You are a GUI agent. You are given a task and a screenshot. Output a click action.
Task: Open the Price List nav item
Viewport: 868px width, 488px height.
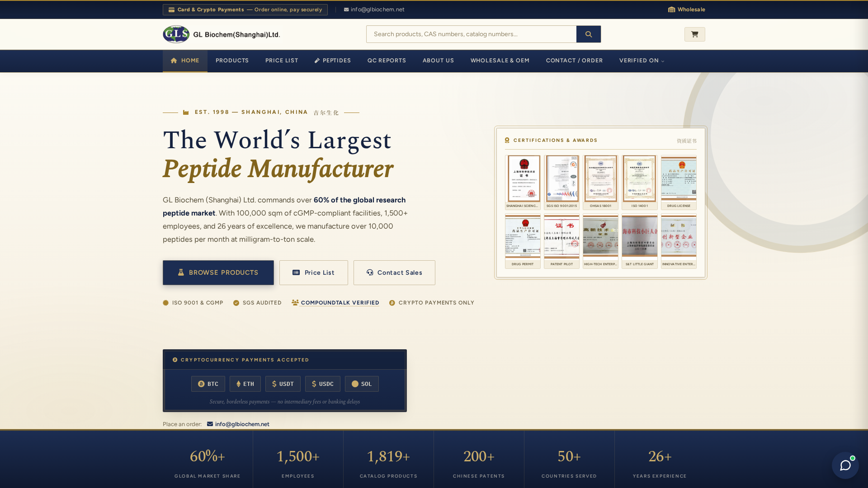(x=281, y=61)
